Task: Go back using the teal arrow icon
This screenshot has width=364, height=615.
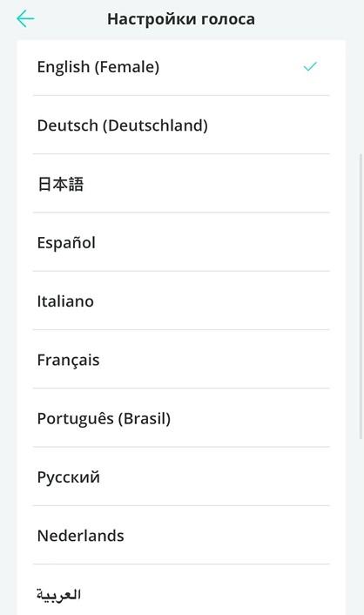Action: click(x=25, y=19)
